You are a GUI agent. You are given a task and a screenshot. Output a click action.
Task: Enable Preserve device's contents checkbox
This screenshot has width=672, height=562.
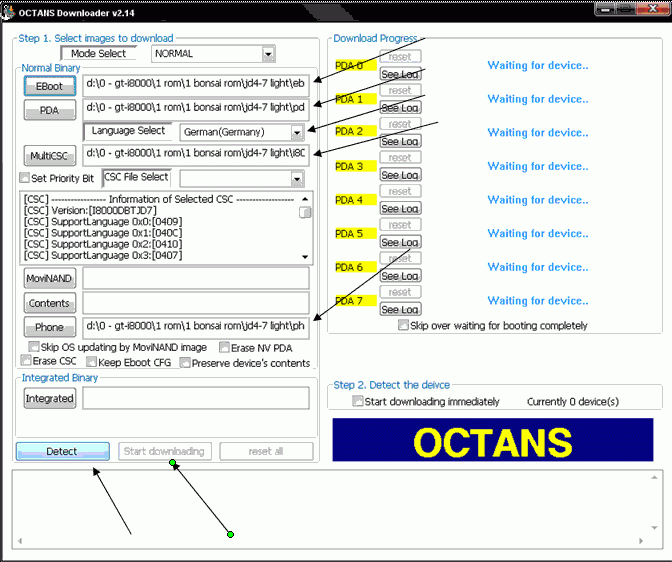[x=185, y=363]
